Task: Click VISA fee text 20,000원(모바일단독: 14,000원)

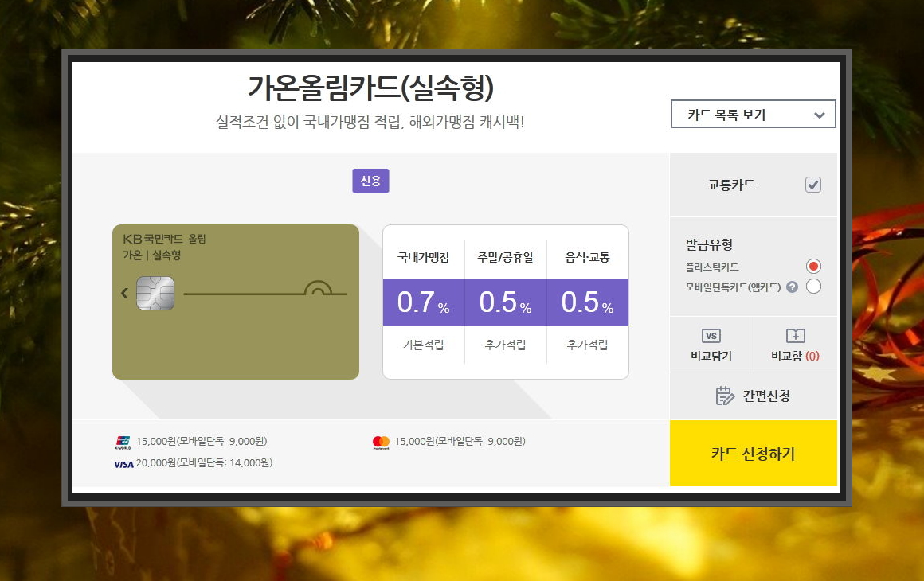Action: tap(205, 463)
